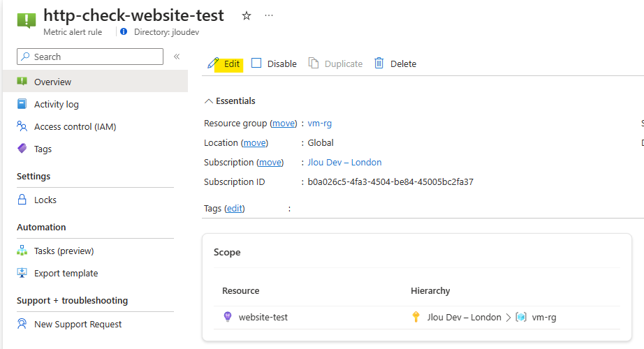Image resolution: width=644 pixels, height=349 pixels.
Task: Click move link next to Location
Action: coord(255,142)
